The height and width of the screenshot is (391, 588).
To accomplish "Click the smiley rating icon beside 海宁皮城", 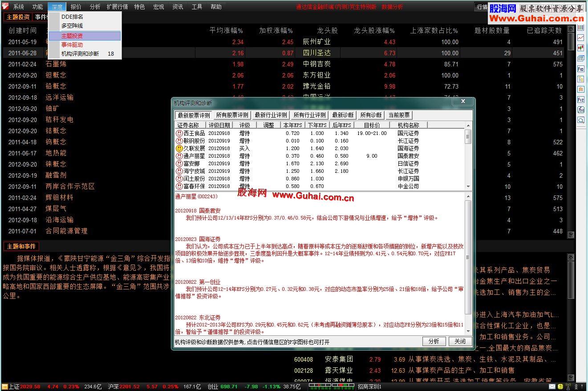I will pos(179,171).
